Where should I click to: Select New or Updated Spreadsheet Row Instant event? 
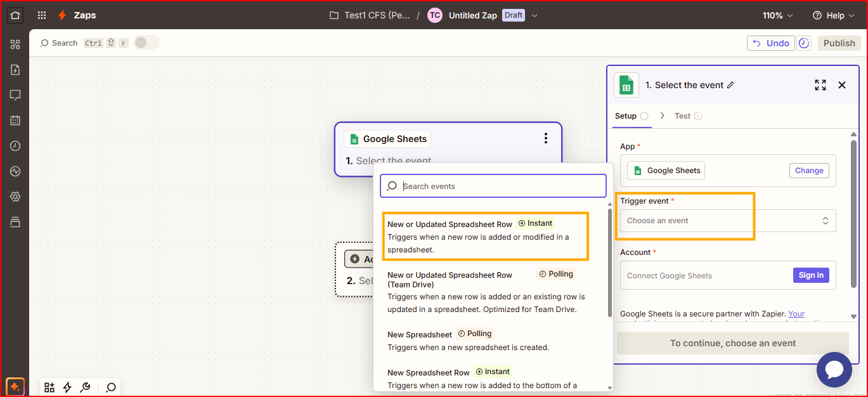point(486,237)
